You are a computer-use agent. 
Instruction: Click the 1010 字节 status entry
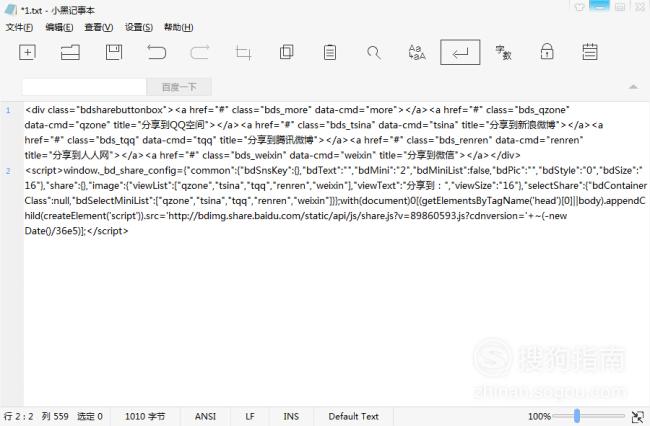click(x=145, y=416)
